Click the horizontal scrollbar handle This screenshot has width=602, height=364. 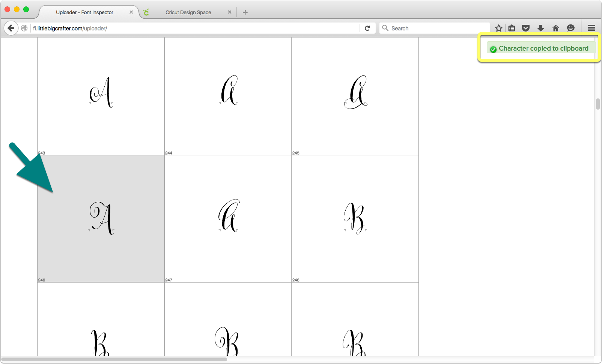114,359
